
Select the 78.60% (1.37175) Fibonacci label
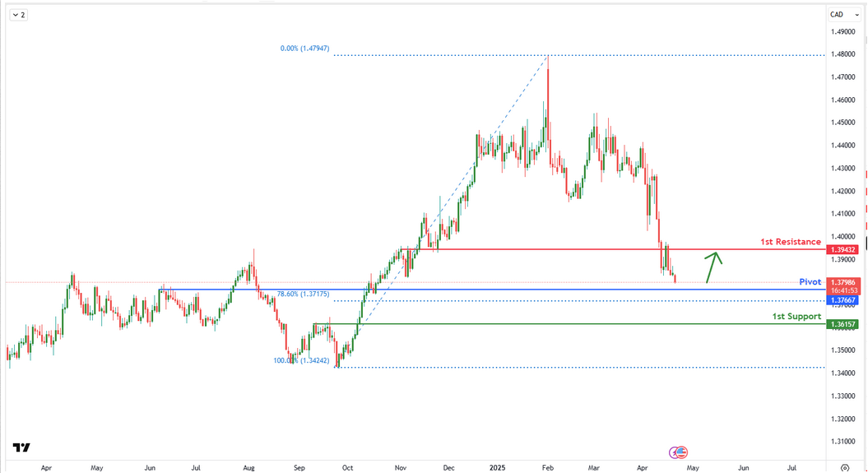pos(303,294)
